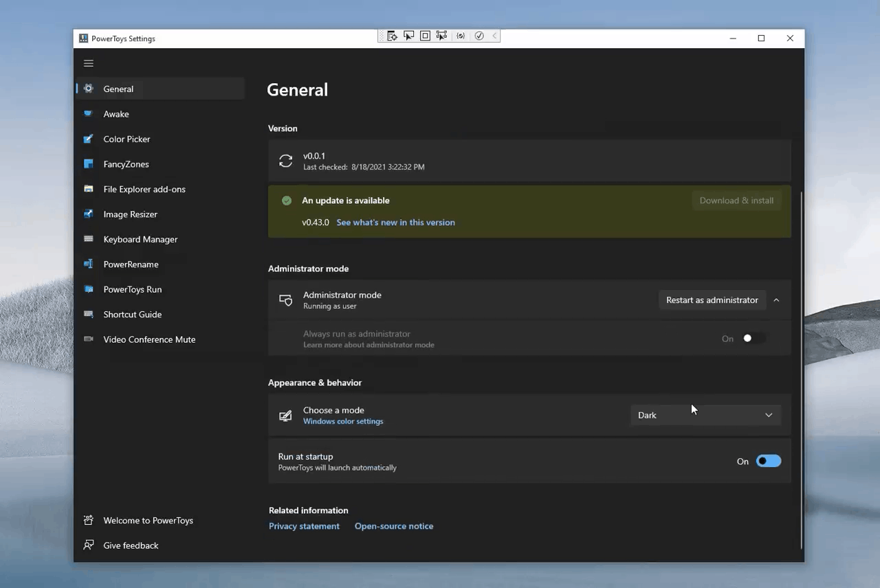Click the 'Appearance & behavior' heading
Screen dimensions: 880x588
315,383
